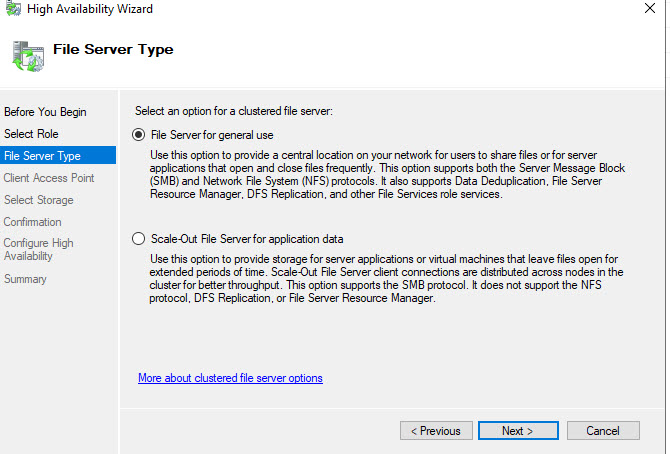This screenshot has height=454, width=670.
Task: Select File Server for general use
Action: (139, 134)
